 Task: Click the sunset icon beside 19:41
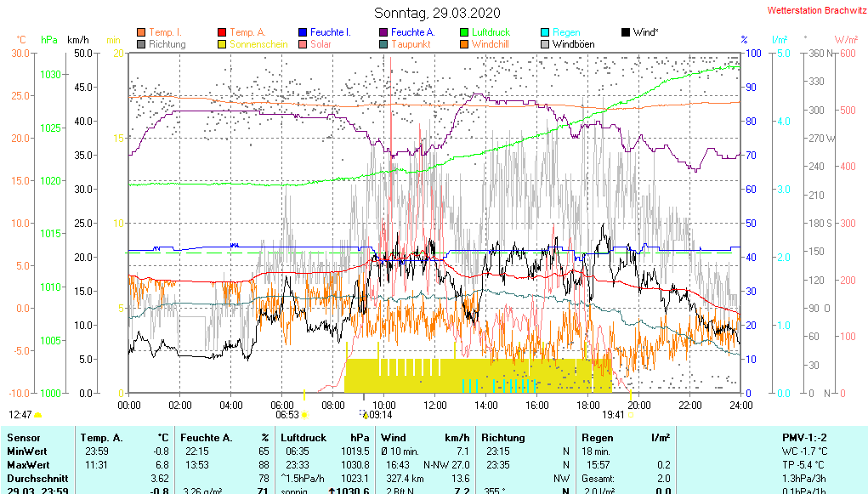point(631,416)
